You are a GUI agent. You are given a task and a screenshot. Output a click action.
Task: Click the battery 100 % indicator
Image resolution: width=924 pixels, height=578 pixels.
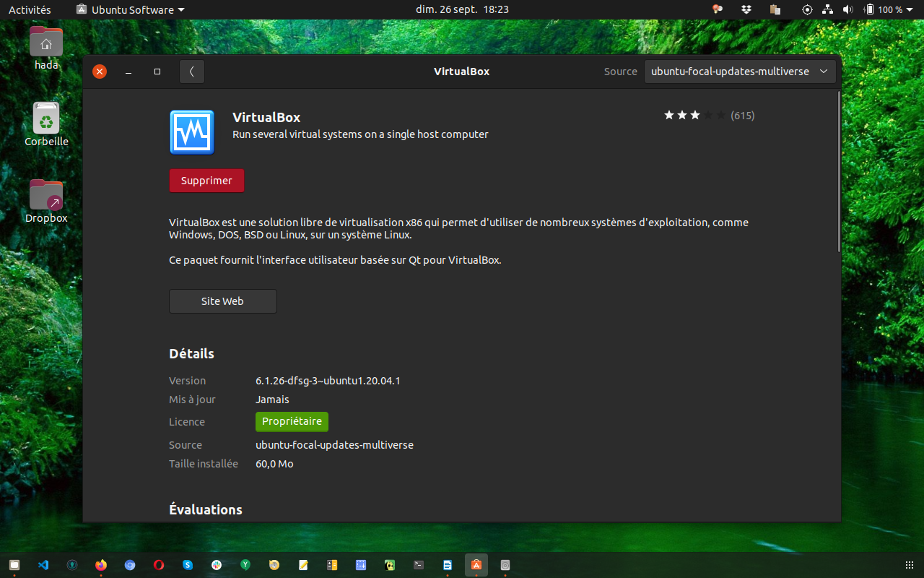pos(884,9)
